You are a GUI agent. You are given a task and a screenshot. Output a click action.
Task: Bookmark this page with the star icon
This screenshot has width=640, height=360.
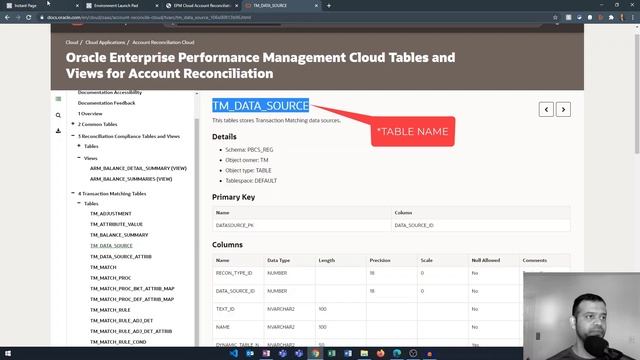coord(555,17)
